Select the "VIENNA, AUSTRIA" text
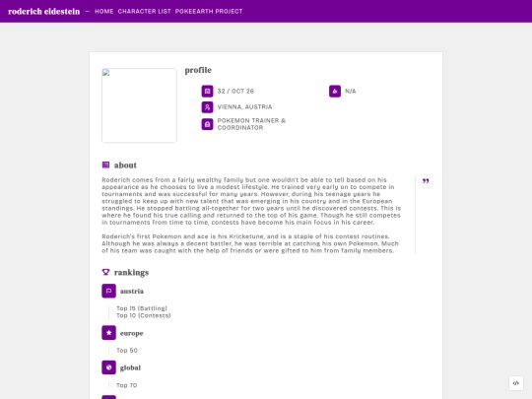Screen dimensions: 532x399 click(x=244, y=107)
